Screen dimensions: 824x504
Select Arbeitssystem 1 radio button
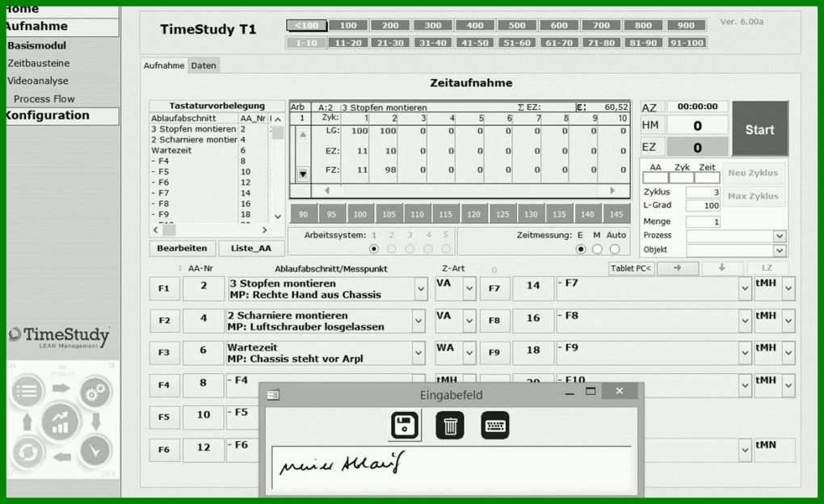(x=374, y=249)
